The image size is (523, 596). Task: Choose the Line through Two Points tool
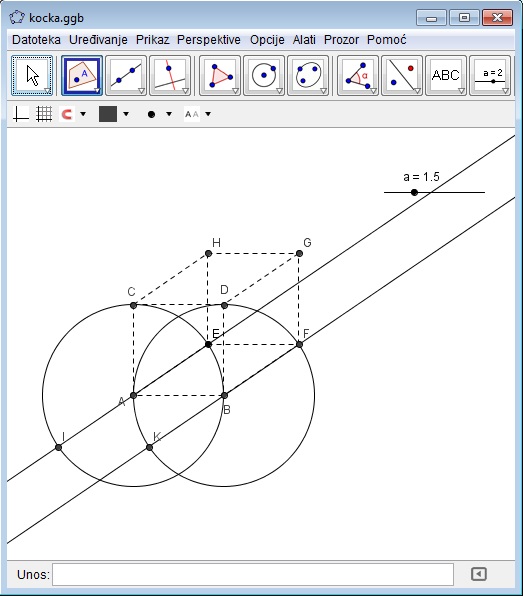coord(126,75)
